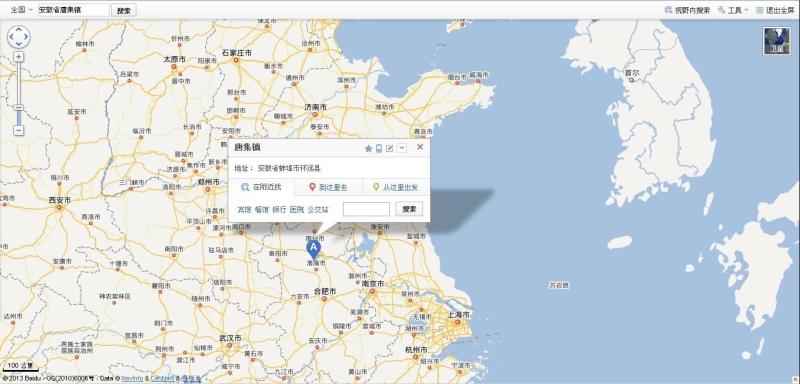Expand the popup's small dropdown arrow
800x384 pixels.
click(402, 148)
